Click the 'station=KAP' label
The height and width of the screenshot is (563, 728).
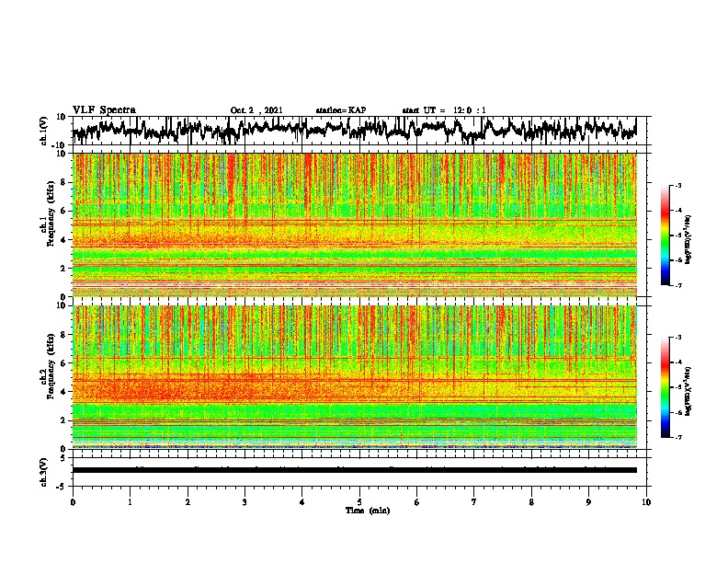341,110
